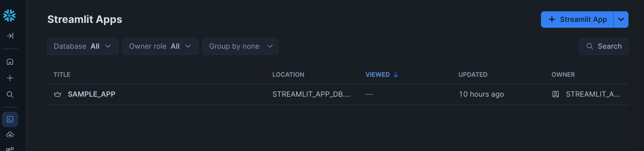Sort by the UPDATED column header

(473, 75)
